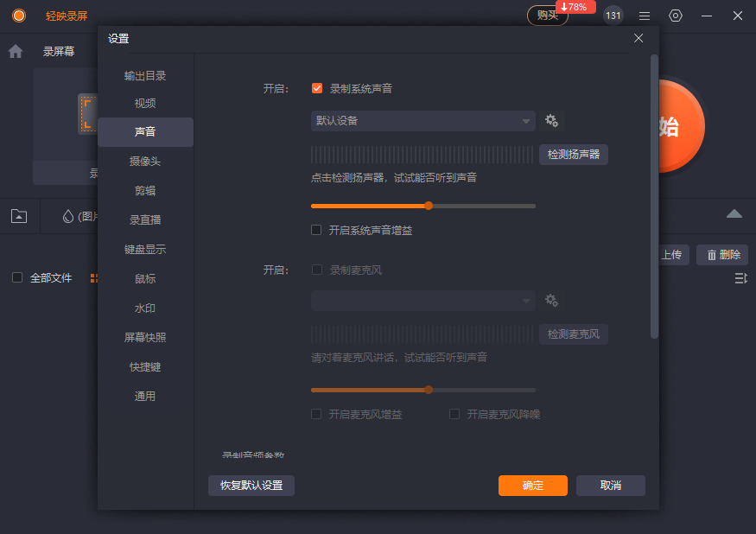Click the 上传 button in main window
Screen dimensions: 756x534
coord(672,255)
